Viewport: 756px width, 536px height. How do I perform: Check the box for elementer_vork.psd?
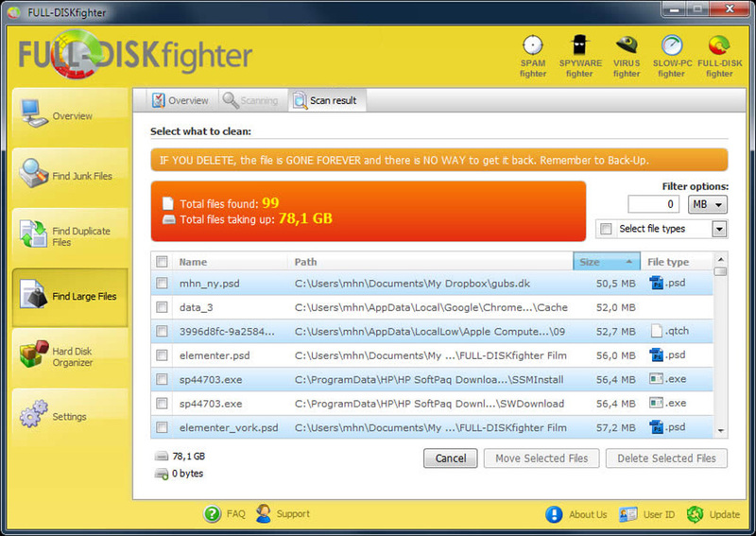click(x=162, y=427)
